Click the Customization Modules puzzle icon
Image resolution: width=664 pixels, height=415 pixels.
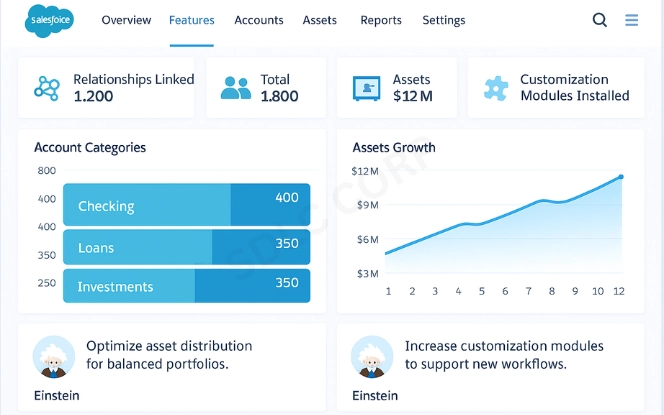pyautogui.click(x=495, y=88)
